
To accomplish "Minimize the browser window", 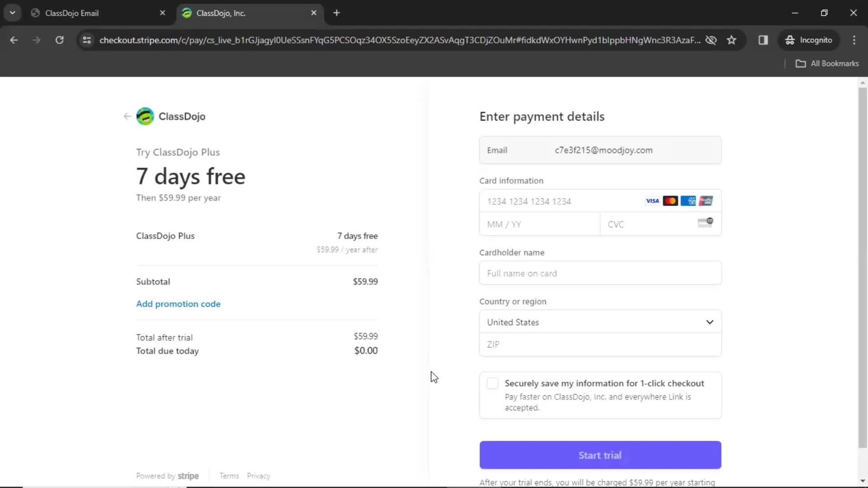I will 795,13.
